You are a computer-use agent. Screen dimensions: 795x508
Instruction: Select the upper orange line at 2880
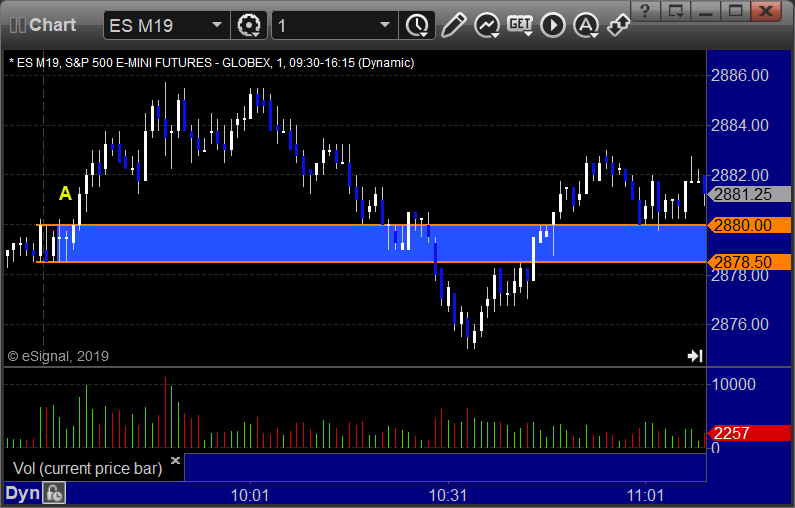coord(371,225)
